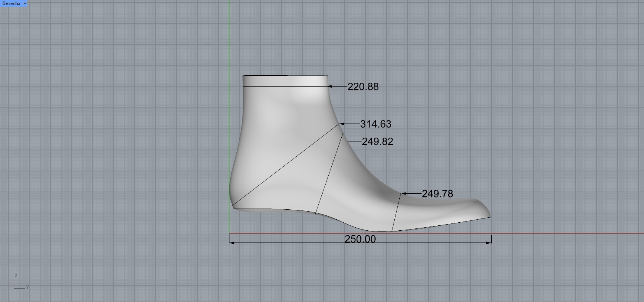
Task: Click the Derecha viewport title label
Action: click(x=11, y=3)
